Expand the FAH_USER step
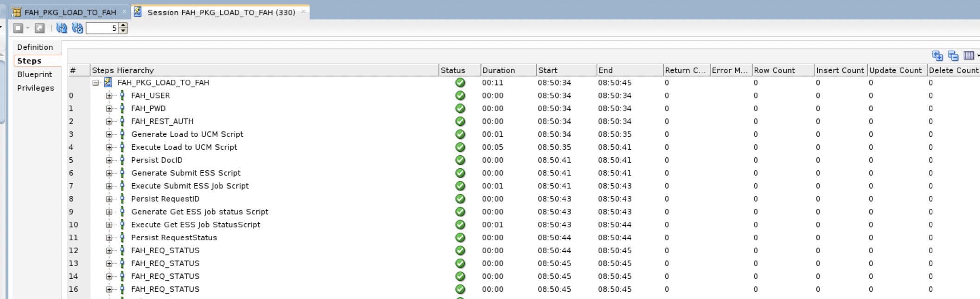Image resolution: width=980 pixels, height=299 pixels. pos(109,96)
